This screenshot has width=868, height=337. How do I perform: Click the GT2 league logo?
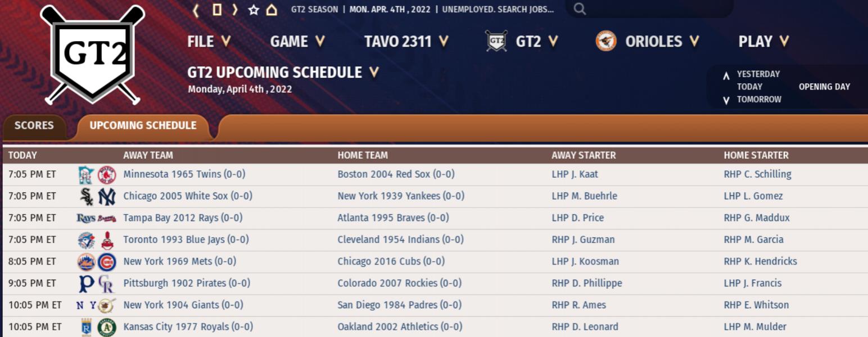(x=93, y=55)
